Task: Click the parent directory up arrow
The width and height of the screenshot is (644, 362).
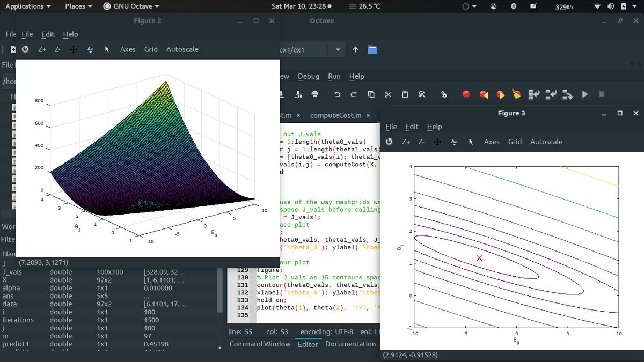Action: click(x=355, y=50)
